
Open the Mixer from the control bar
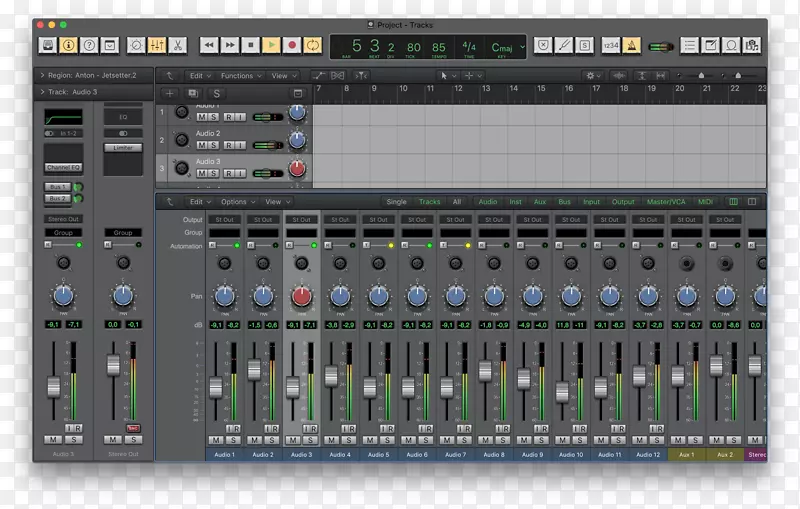pyautogui.click(x=156, y=45)
